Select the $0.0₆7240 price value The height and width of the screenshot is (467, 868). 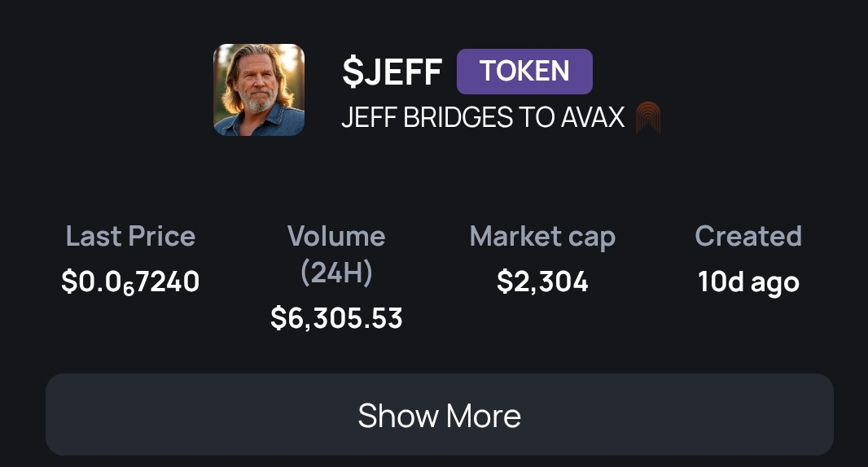[x=130, y=282]
